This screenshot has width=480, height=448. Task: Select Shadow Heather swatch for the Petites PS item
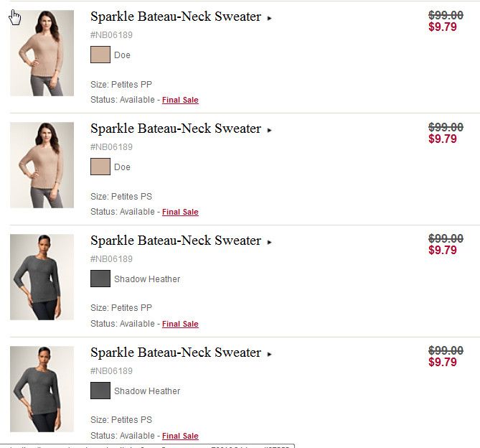point(100,391)
